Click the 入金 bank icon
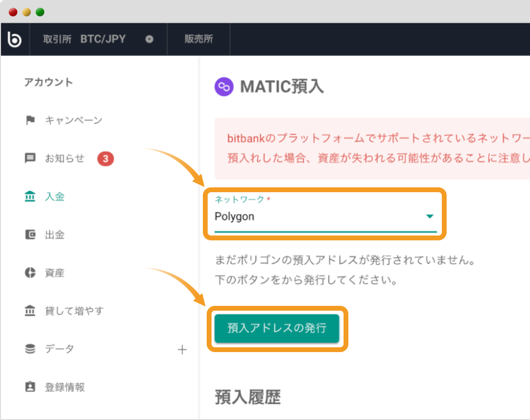The image size is (530, 420). [x=30, y=197]
